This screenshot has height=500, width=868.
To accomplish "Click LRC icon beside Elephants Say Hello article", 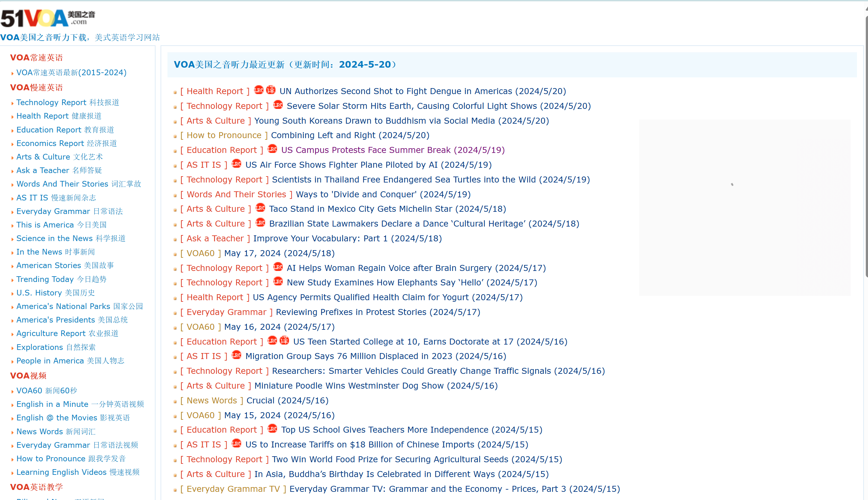I will tap(278, 281).
